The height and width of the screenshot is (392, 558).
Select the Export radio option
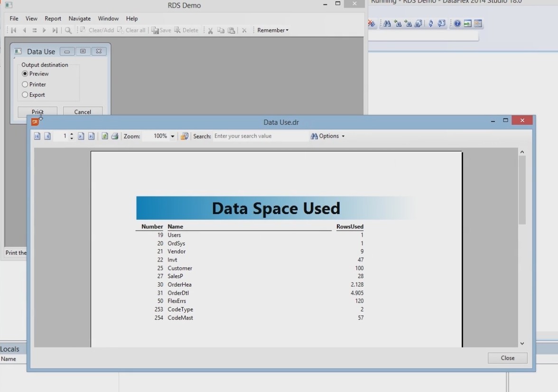pyautogui.click(x=25, y=95)
